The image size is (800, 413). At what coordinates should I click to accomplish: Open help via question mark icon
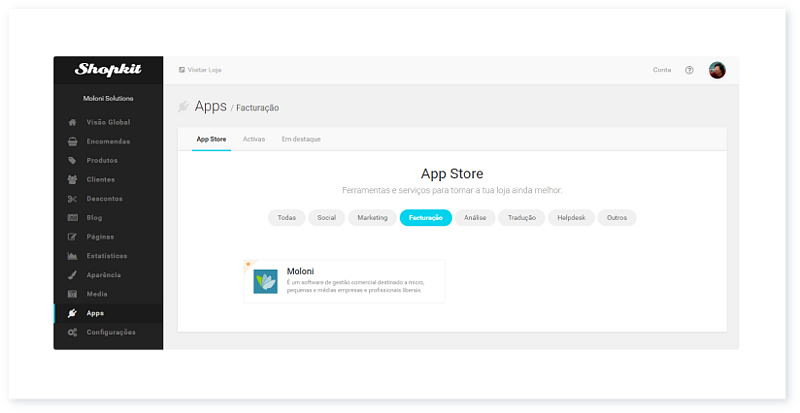coord(689,70)
